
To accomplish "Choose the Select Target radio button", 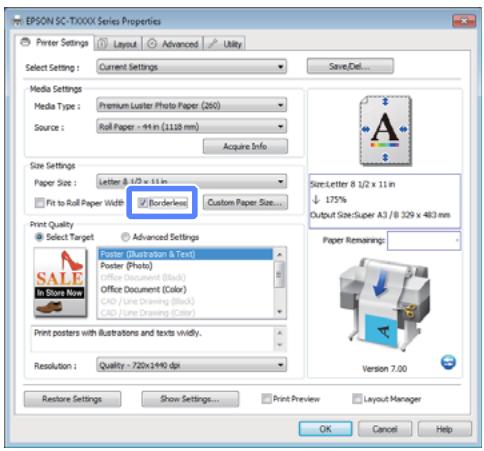I will click(39, 237).
